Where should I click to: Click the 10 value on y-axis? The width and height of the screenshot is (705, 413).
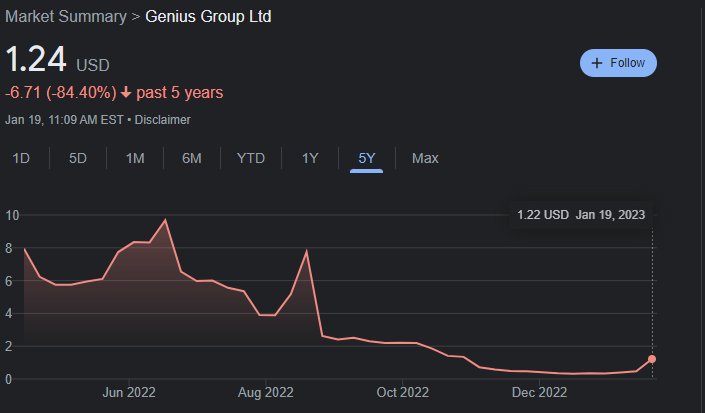(12, 215)
